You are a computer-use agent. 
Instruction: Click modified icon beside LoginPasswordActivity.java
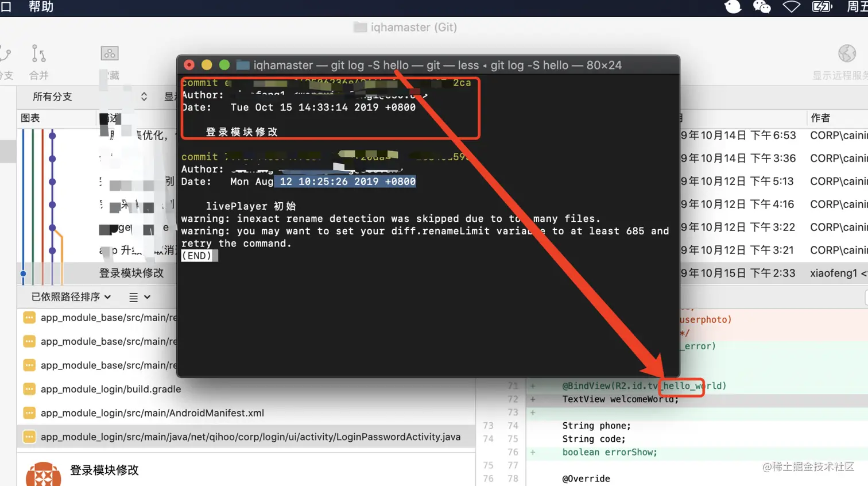click(29, 437)
